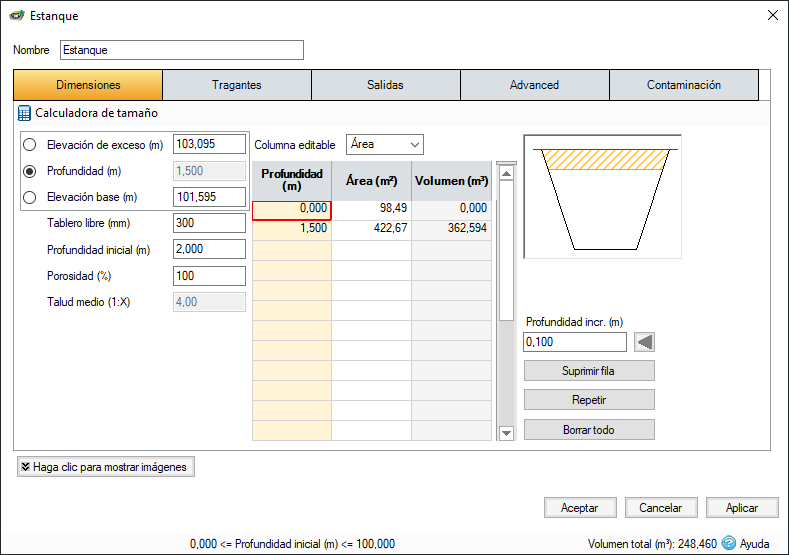The width and height of the screenshot is (789, 555).
Task: Open the Calculadora de tamaño calculator icon
Action: (x=24, y=113)
